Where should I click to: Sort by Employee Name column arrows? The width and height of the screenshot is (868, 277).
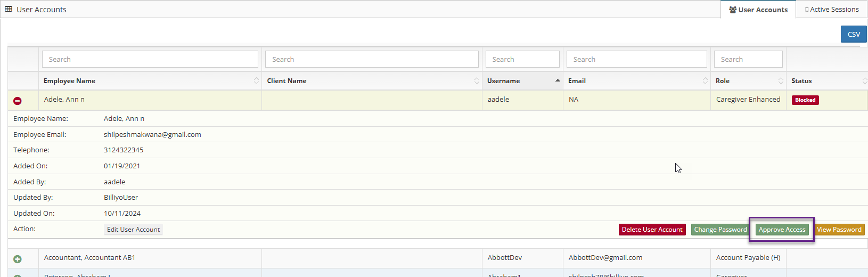click(x=256, y=81)
